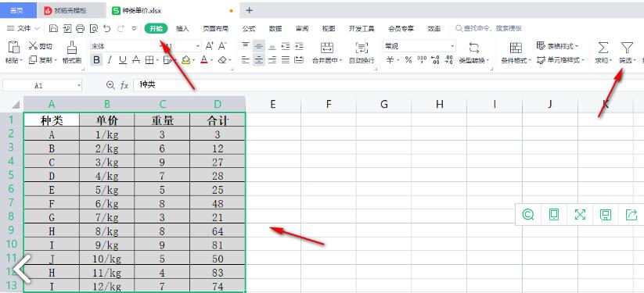Click Merge and Center (合并居中) icon
The image size is (644, 293).
coord(327,47)
